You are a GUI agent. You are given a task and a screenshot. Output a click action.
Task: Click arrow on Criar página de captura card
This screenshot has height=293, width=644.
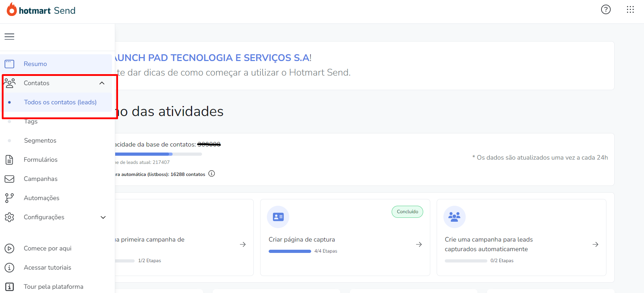coord(419,244)
